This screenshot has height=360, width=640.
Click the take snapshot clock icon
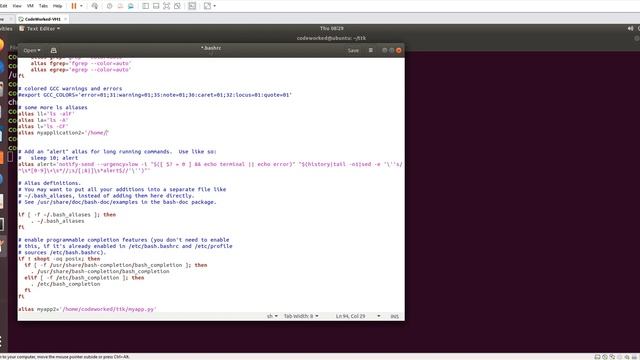pyautogui.click(x=109, y=6)
